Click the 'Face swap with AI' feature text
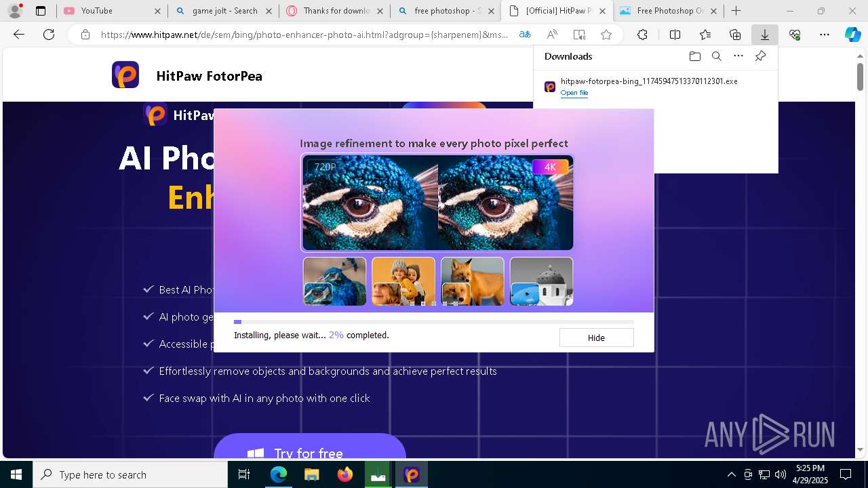Screen dimensions: 868x488 tap(264, 399)
